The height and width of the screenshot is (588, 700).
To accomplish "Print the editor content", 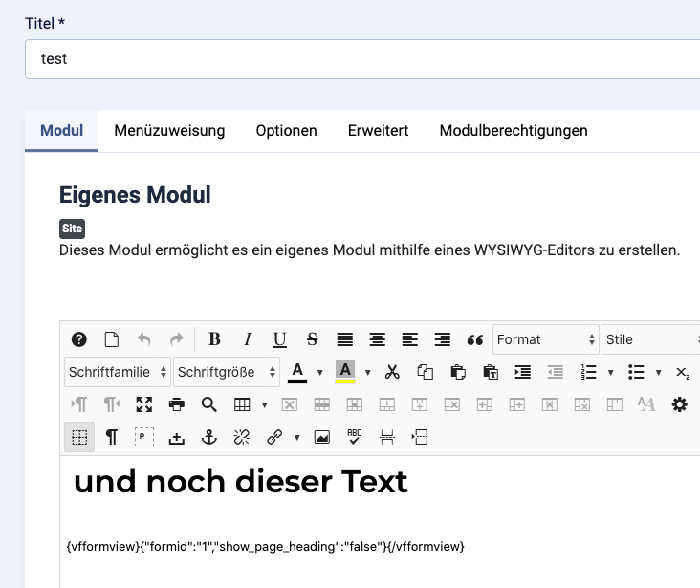I will tap(177, 404).
